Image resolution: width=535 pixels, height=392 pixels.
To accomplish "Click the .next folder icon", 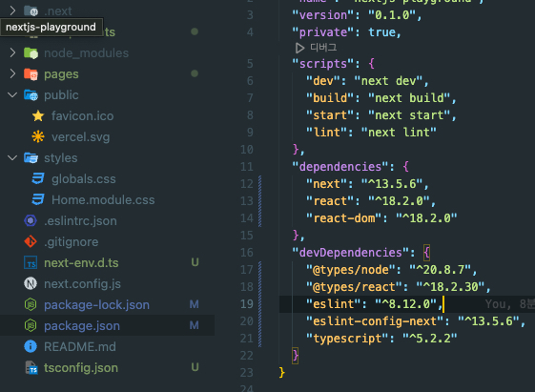I will click(31, 10).
